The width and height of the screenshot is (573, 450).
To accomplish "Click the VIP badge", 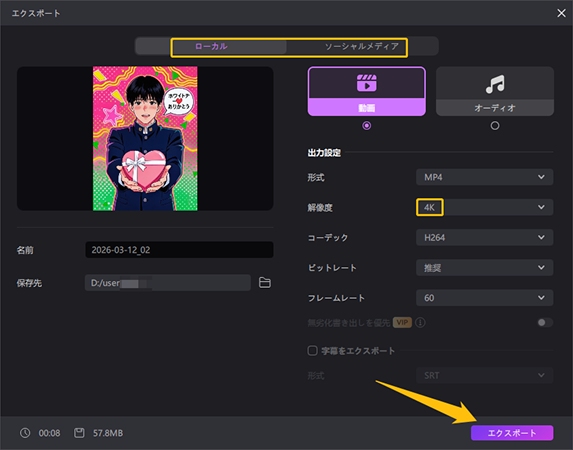I will pos(402,322).
